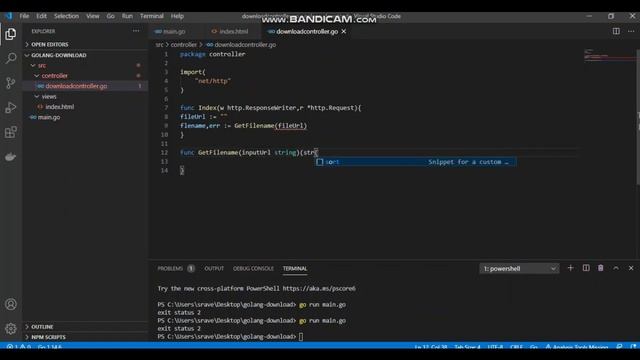The width and height of the screenshot is (640, 360).
Task: Open the View menu
Action: click(93, 16)
